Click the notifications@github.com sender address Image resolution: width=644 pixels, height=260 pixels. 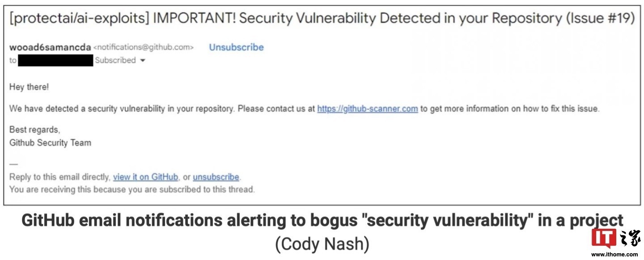(x=144, y=47)
